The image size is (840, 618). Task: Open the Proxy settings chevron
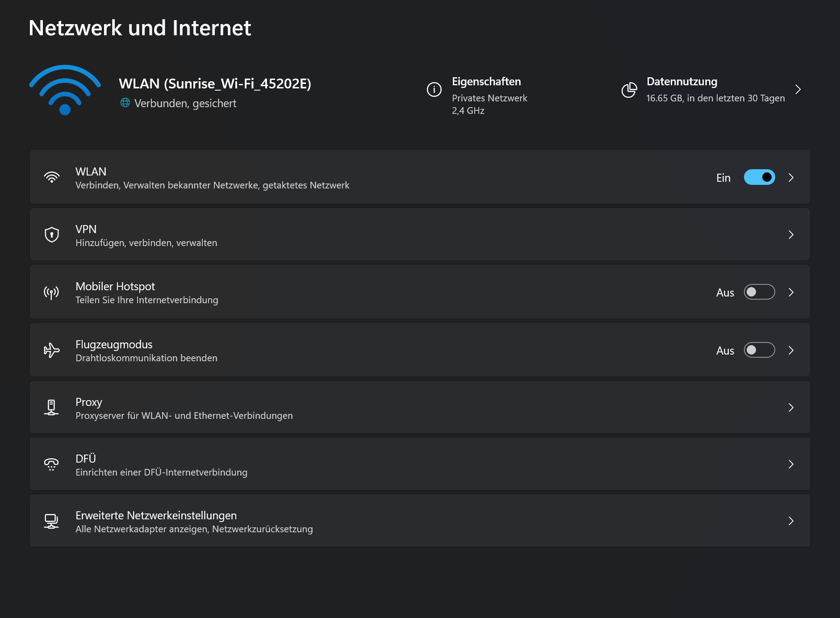tap(791, 407)
